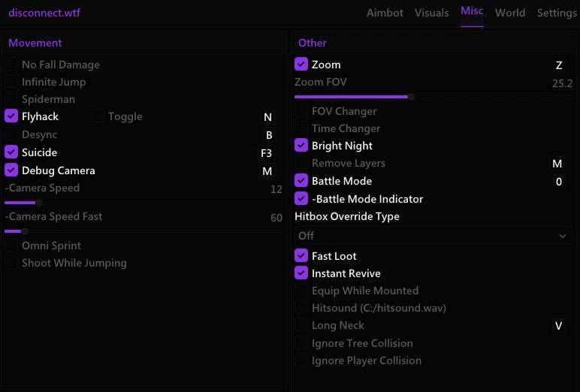Screen dimensions: 580x392
Task: Click the Zoom FOV slider handle
Action: click(411, 97)
